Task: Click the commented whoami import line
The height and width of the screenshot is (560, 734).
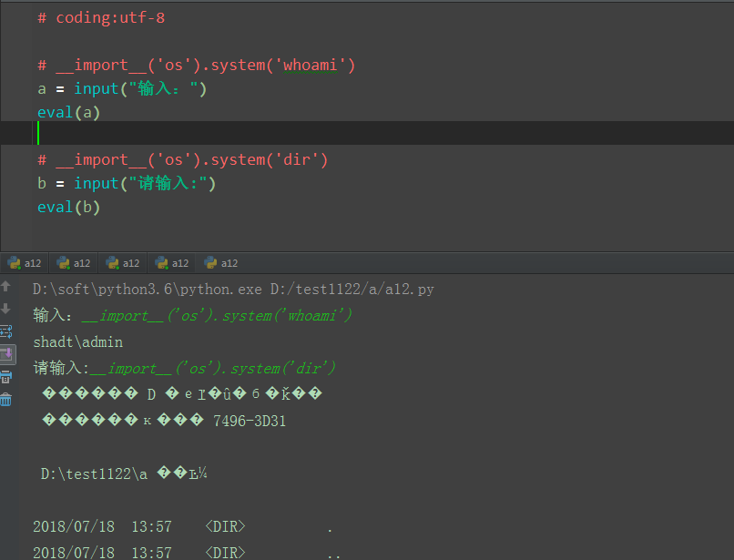Action: (x=197, y=65)
